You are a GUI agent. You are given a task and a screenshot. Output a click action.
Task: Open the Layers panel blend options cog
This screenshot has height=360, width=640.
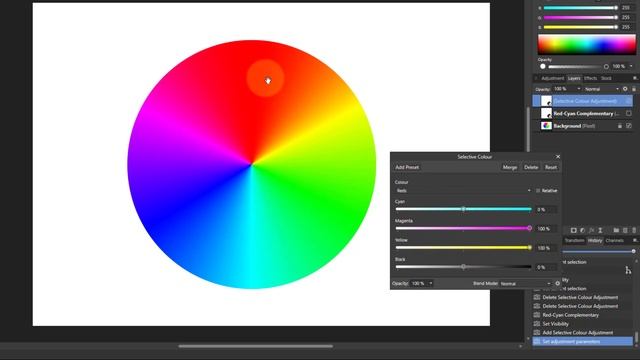coord(625,89)
